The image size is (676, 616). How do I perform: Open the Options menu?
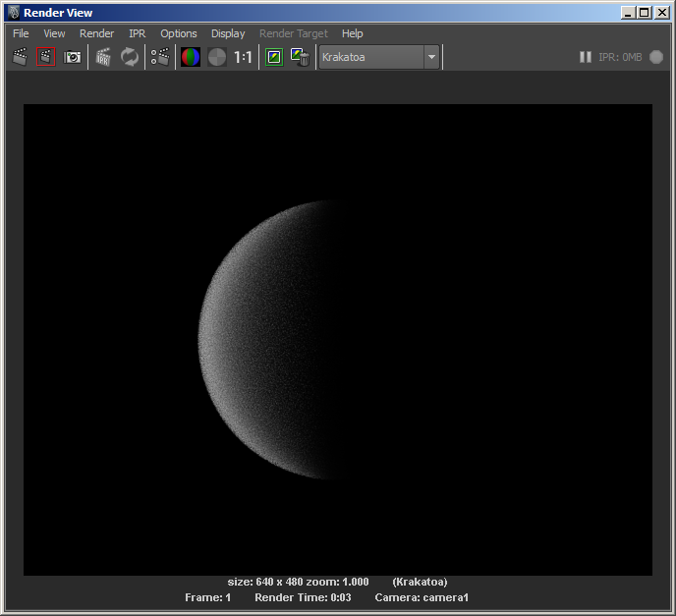point(179,33)
